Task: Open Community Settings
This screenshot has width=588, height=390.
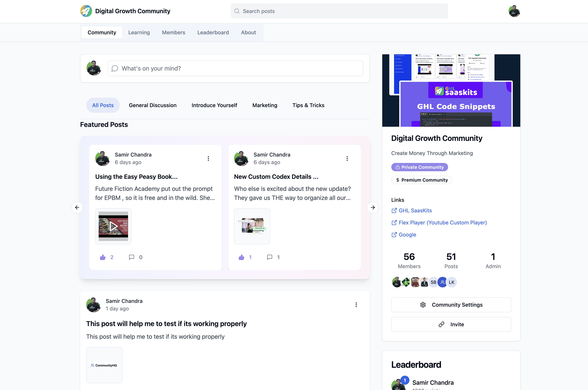Action: pyautogui.click(x=451, y=305)
